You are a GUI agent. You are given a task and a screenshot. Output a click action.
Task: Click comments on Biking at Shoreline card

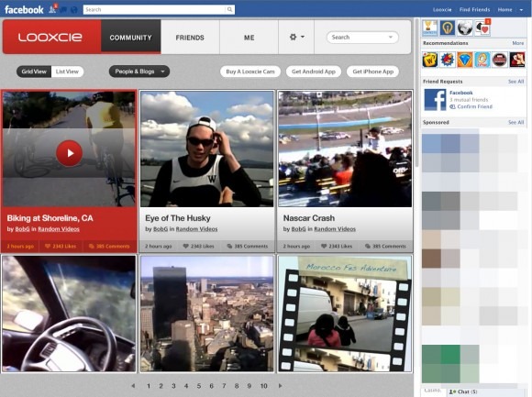pyautogui.click(x=109, y=246)
